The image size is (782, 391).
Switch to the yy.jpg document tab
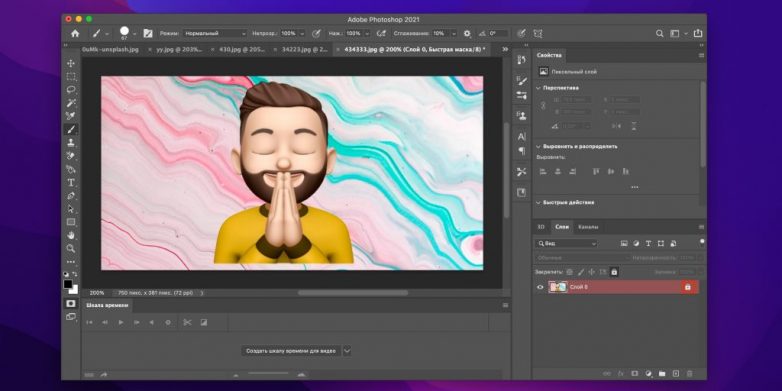click(180, 49)
